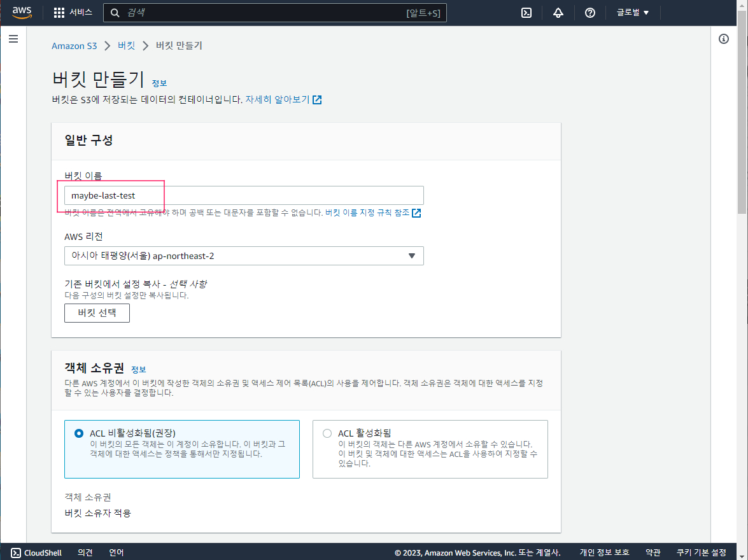Click the search magnifier icon
Image resolution: width=748 pixels, height=560 pixels.
pyautogui.click(x=115, y=13)
